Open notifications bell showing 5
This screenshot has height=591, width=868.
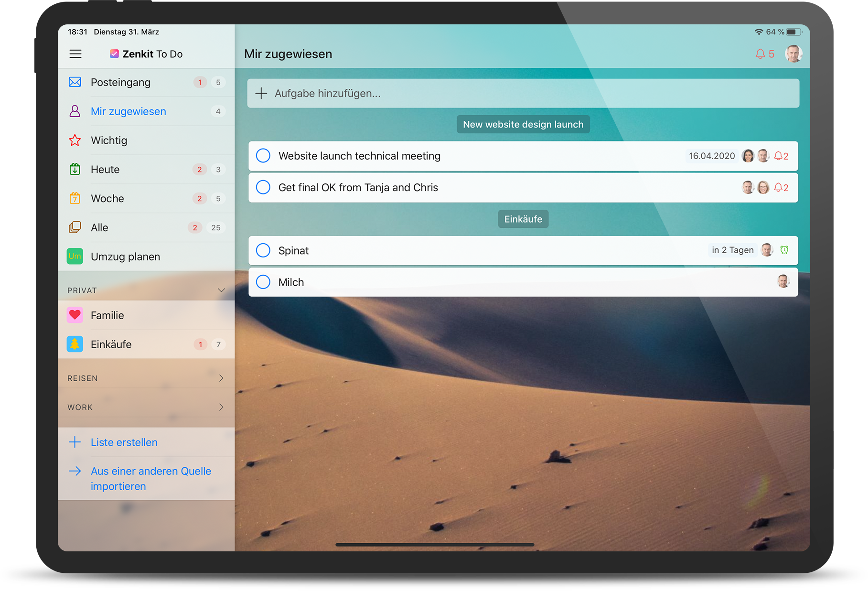click(x=765, y=54)
